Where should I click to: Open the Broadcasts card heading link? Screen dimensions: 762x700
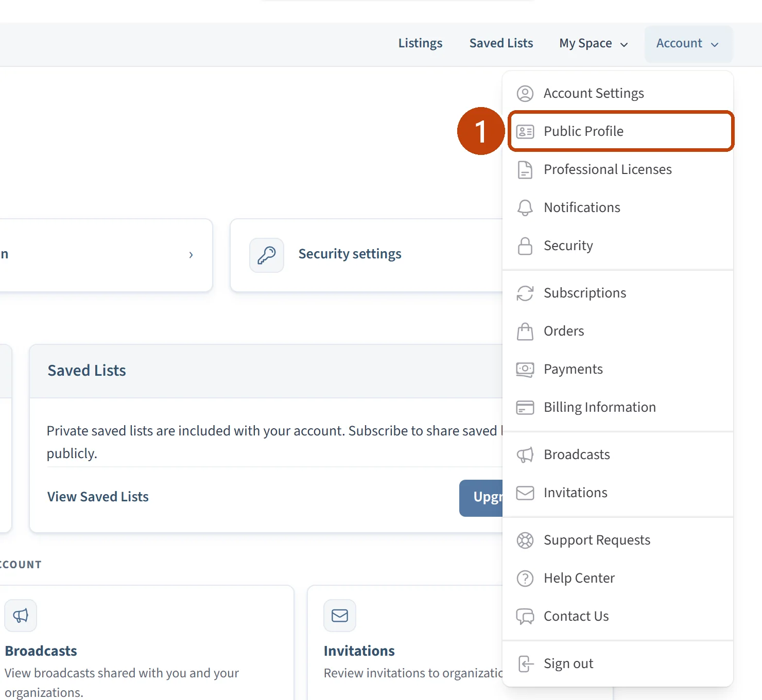(41, 651)
